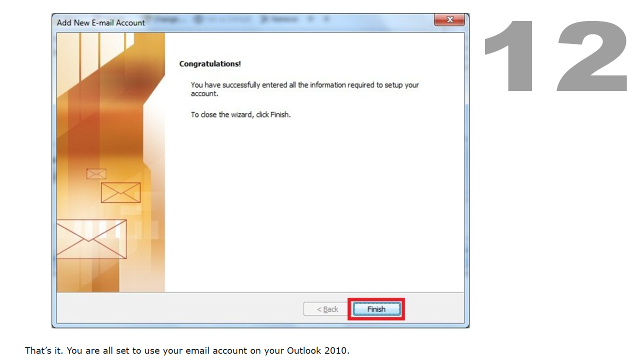Click the digit 2 of the step number
Viewport: 640px width, 364px height.
(593, 55)
